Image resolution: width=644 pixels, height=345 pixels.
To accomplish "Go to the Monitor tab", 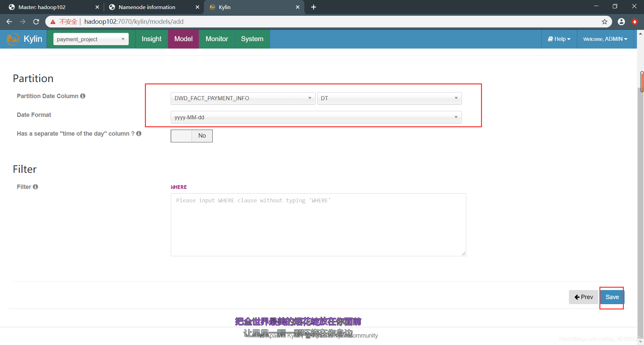I will (x=217, y=39).
